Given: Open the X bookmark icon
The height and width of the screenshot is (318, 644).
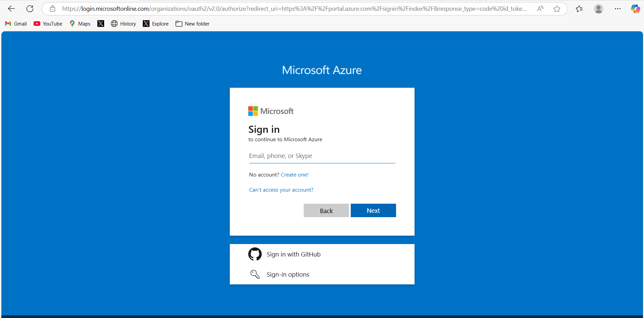Looking at the screenshot, I should (100, 24).
